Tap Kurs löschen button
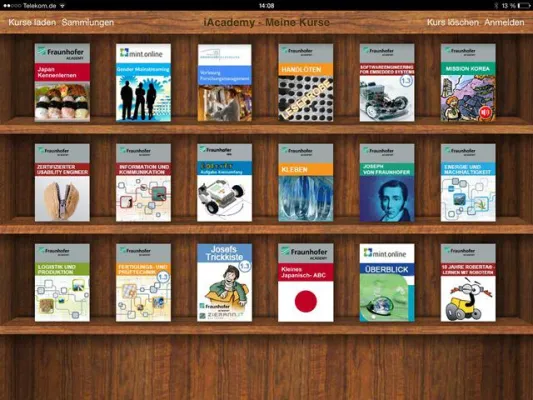The image size is (533, 400). click(x=452, y=22)
